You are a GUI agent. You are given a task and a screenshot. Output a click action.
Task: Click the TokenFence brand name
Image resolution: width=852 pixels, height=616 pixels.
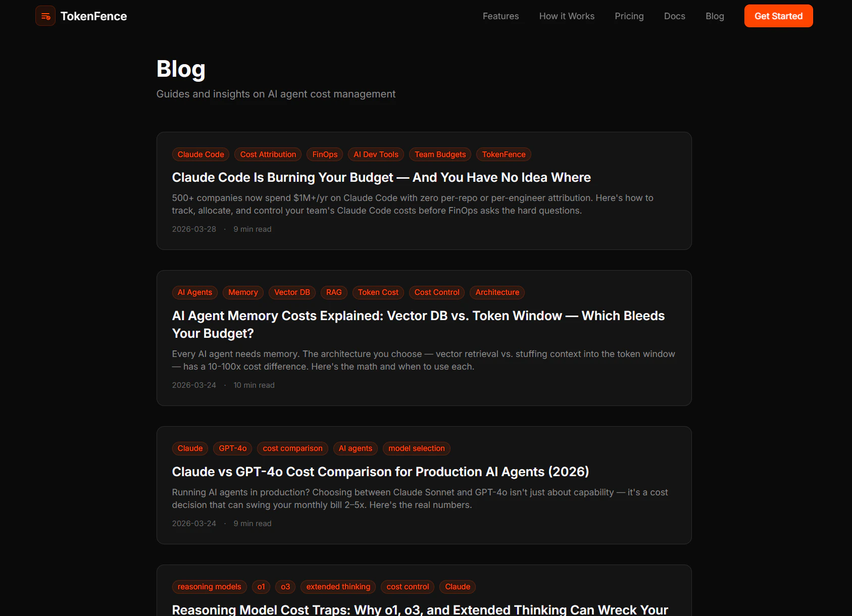click(x=94, y=16)
